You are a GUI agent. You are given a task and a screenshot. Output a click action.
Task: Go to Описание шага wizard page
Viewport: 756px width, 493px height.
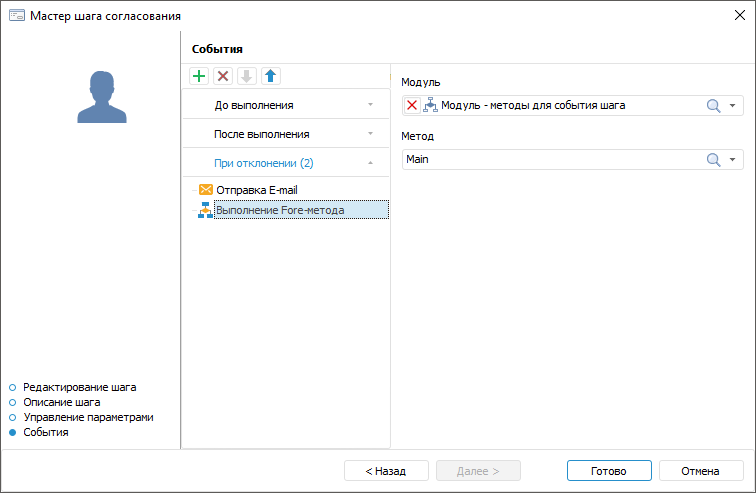pyautogui.click(x=61, y=402)
